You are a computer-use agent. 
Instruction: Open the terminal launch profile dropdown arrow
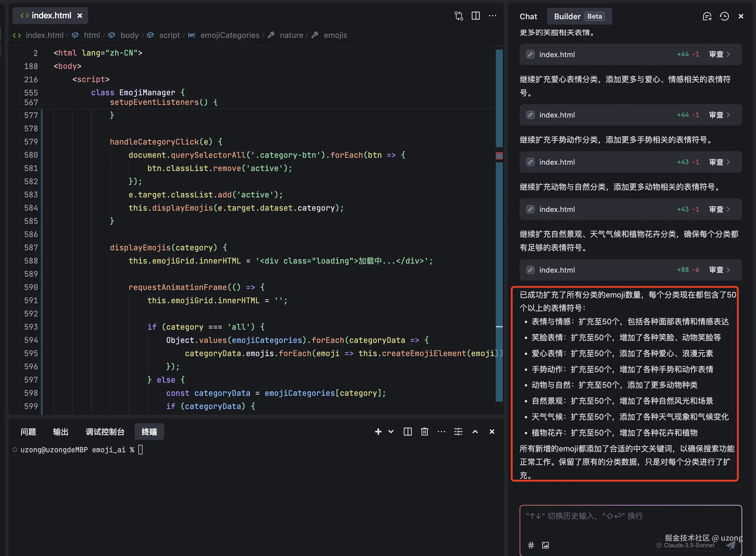coord(391,432)
